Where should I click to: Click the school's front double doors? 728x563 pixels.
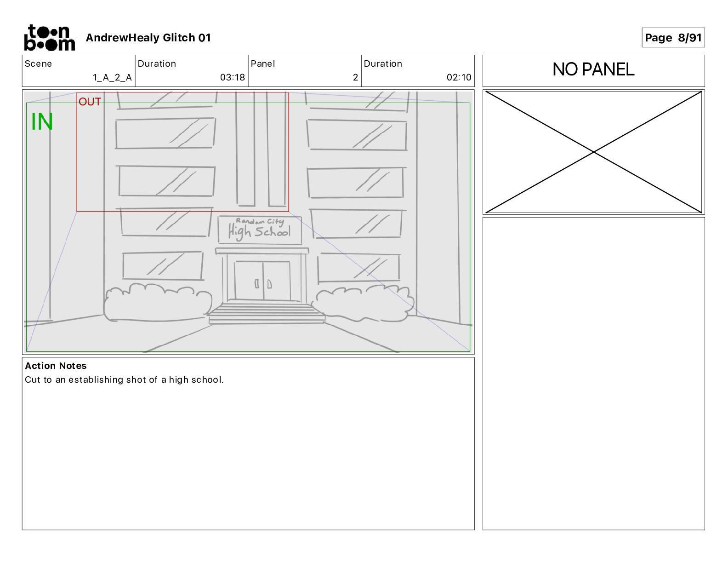(262, 281)
